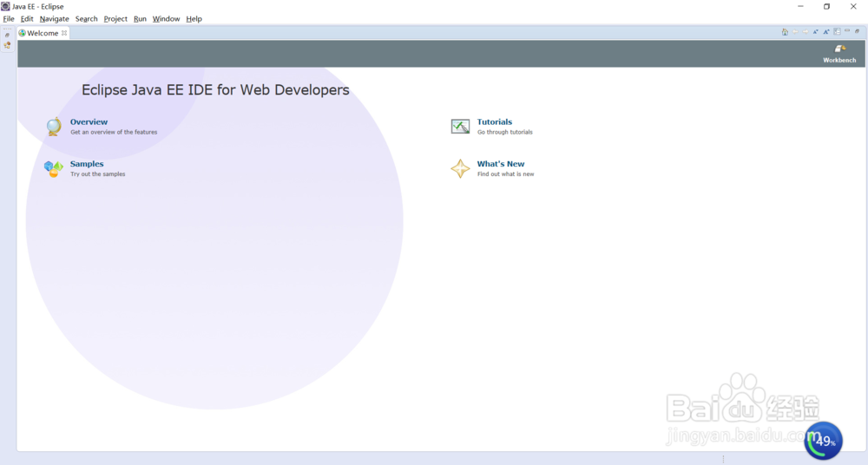The width and height of the screenshot is (868, 465).
Task: Click the navigate back arrow in Welcome toolbar
Action: pyautogui.click(x=795, y=32)
